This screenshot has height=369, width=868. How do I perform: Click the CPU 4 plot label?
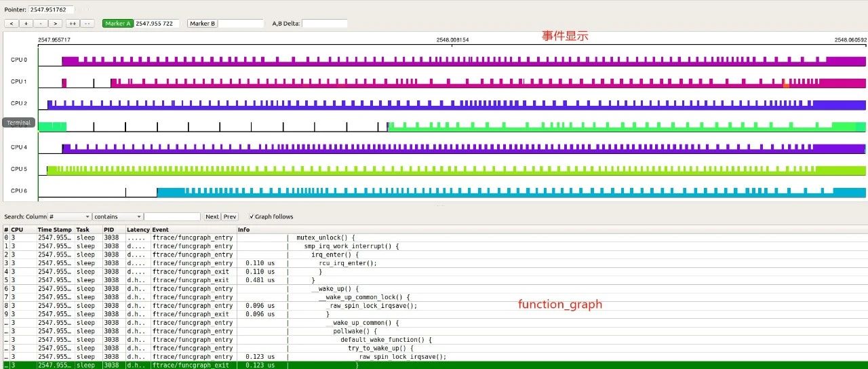[19, 147]
